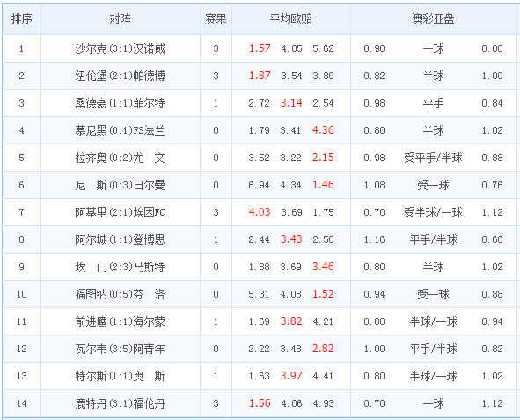This screenshot has width=520, height=420.
Task: Click draw odds 3.54 in row 2
Action: click(x=291, y=76)
